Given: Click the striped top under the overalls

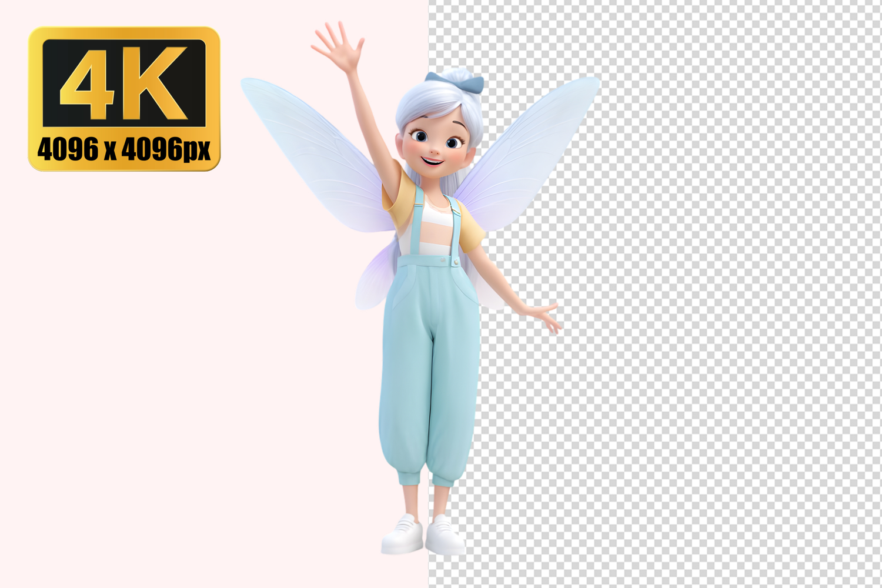Looking at the screenshot, I should (436, 232).
